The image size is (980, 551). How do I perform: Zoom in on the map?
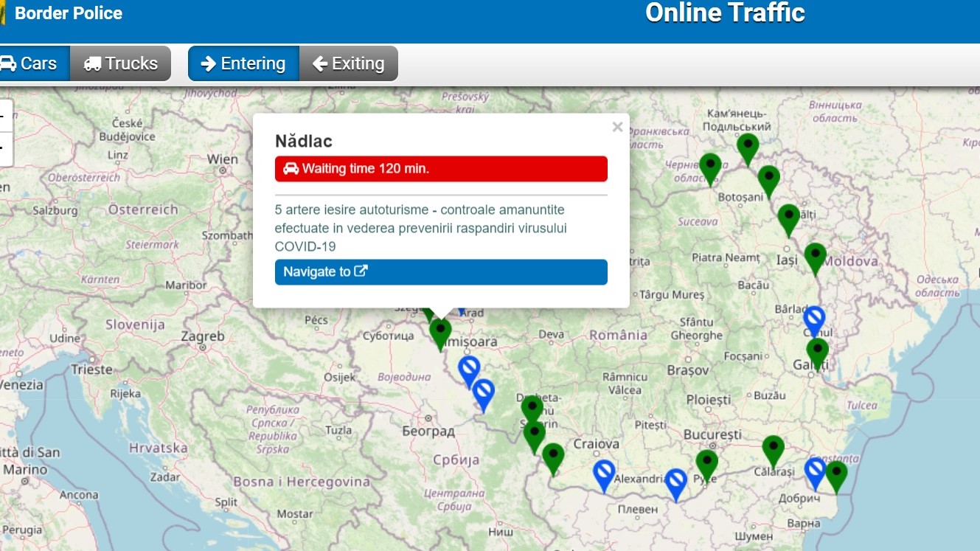click(4, 116)
